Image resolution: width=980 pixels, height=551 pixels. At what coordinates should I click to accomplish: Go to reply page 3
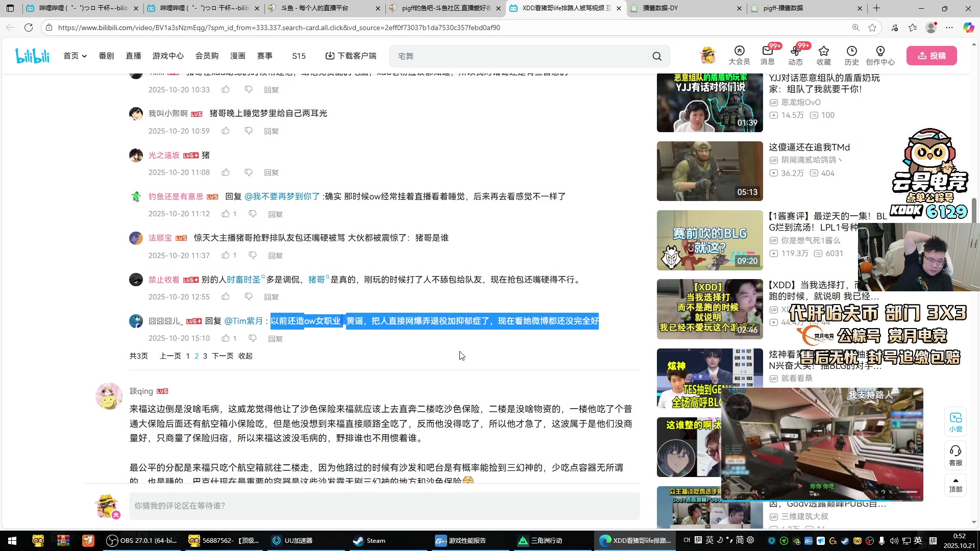[205, 356]
